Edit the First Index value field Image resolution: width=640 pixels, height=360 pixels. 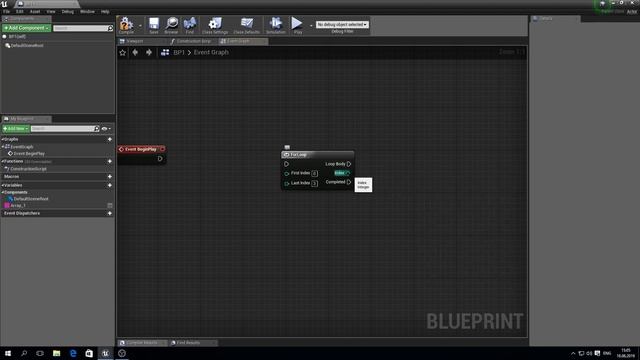click(314, 173)
